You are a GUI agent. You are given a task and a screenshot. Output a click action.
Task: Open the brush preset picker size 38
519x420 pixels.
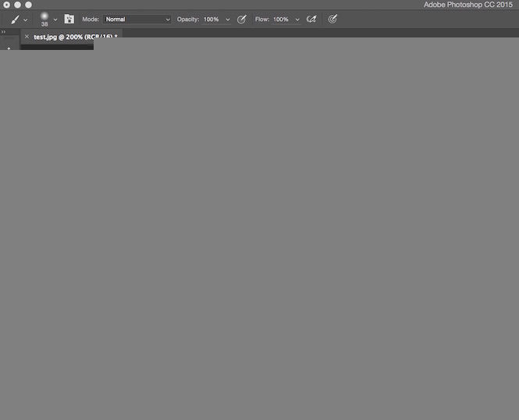(x=44, y=20)
